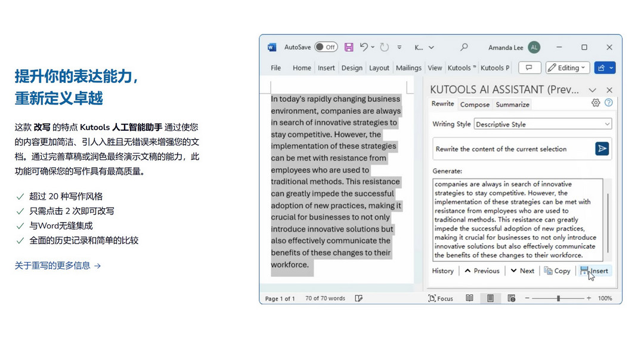Open the Writing Style dropdown

543,124
